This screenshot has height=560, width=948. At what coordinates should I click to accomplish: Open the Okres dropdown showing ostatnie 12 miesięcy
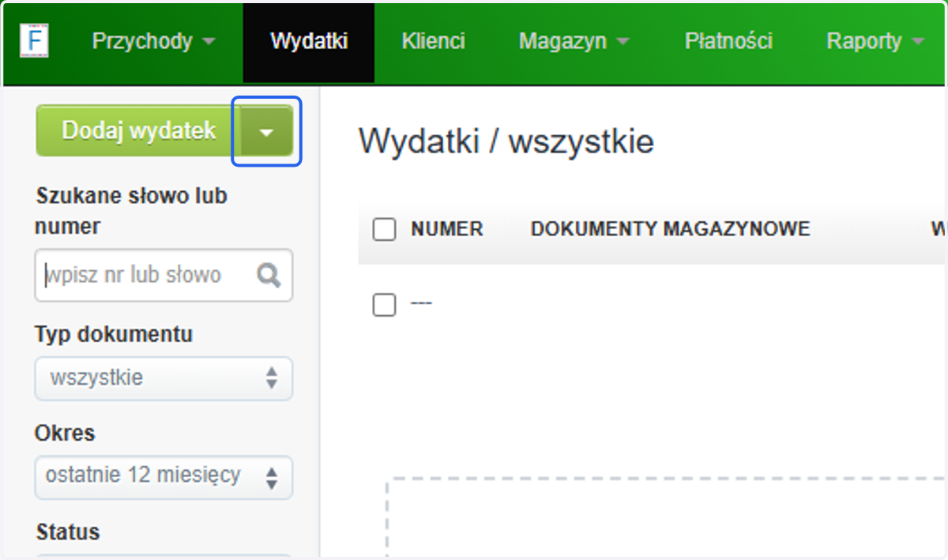coord(164,476)
